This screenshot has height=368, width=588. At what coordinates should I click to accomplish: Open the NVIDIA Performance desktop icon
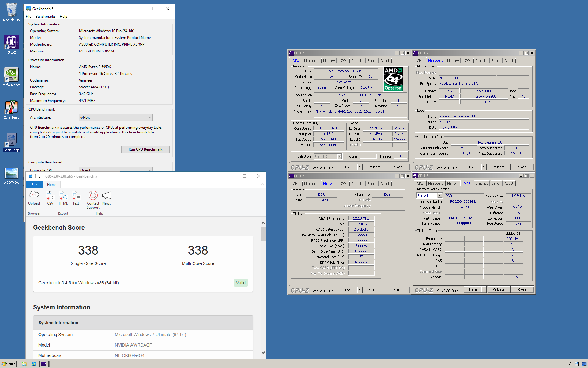[x=11, y=77]
